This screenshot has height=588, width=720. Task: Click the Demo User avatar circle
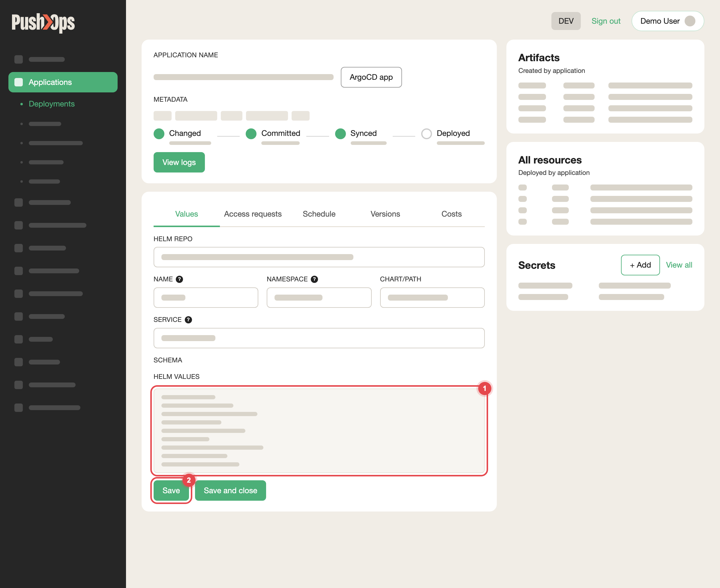coord(690,21)
